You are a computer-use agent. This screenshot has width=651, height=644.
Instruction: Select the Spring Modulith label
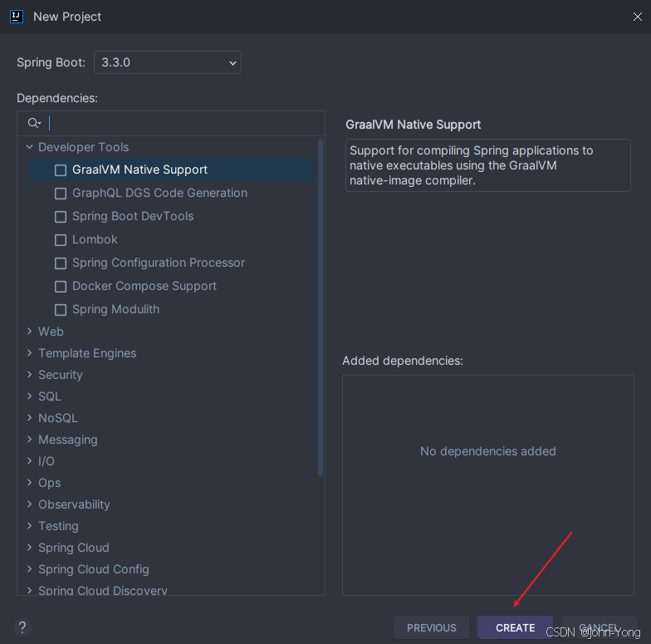click(x=116, y=309)
